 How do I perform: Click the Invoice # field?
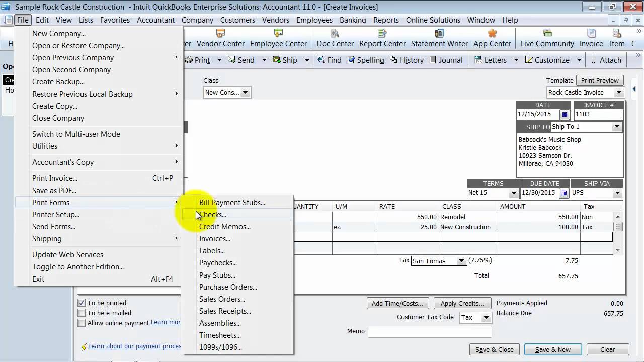(598, 114)
